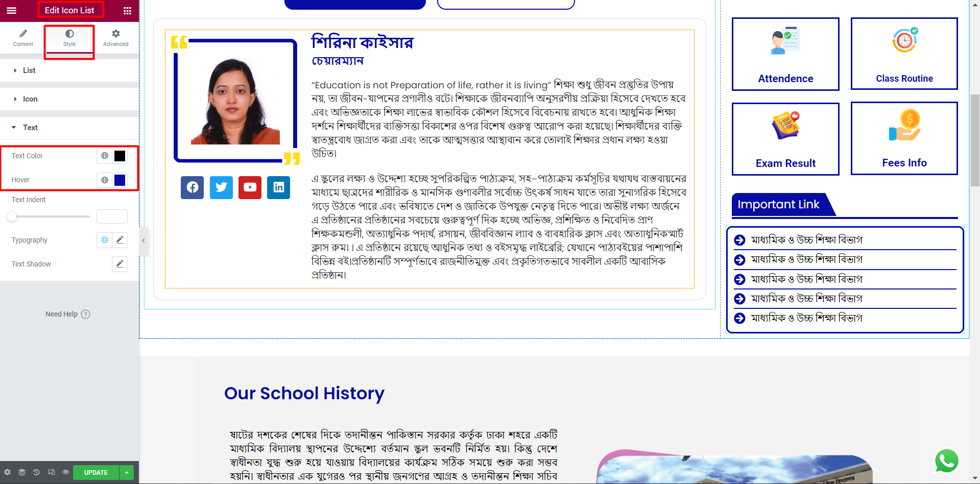Click the YouTube social icon
The width and height of the screenshot is (980, 484).
(250, 187)
